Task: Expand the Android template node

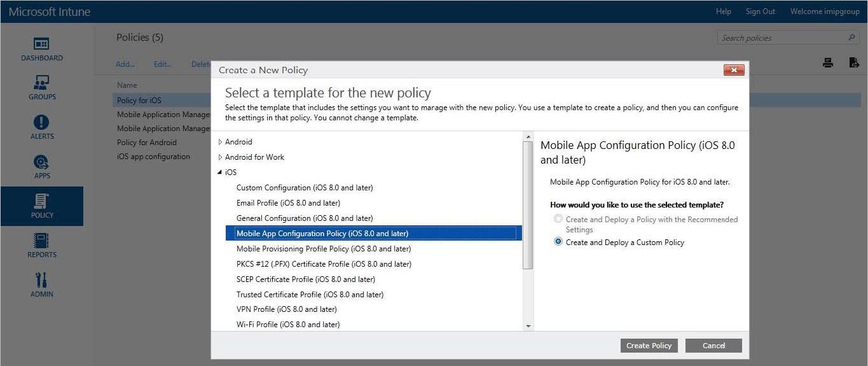Action: pos(220,142)
